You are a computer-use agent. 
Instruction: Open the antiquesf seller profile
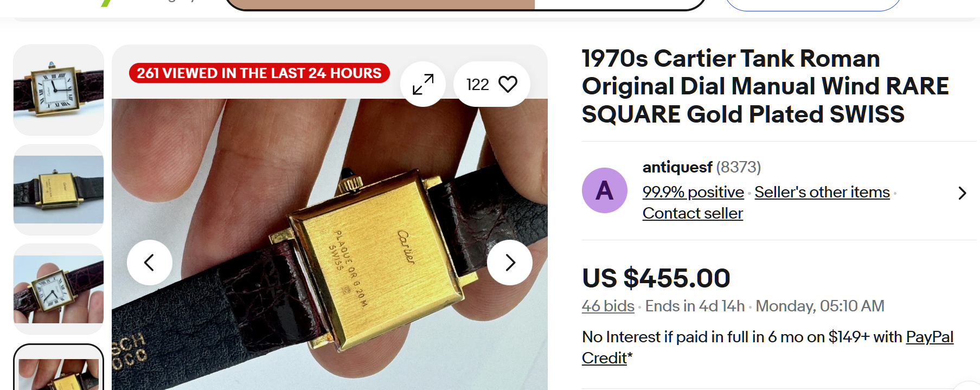[677, 167]
